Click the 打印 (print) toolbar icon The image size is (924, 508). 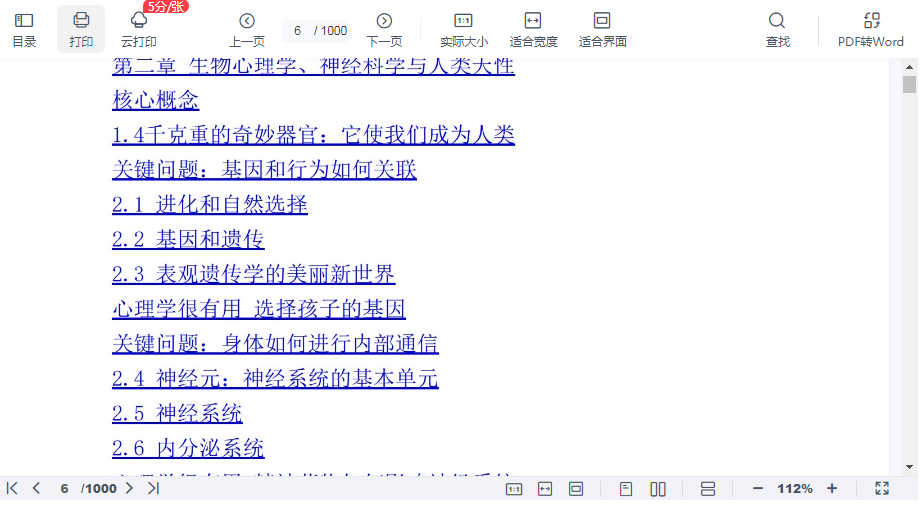click(81, 29)
